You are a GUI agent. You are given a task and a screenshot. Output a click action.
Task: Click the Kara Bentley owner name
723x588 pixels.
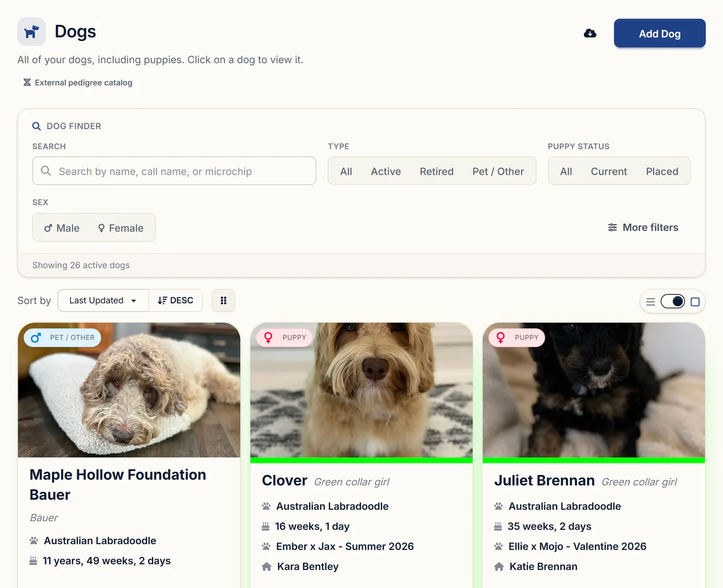pos(308,566)
